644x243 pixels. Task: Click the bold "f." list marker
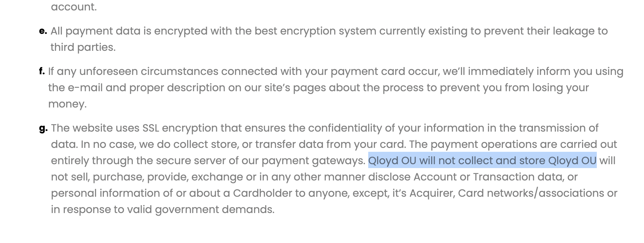coord(42,71)
